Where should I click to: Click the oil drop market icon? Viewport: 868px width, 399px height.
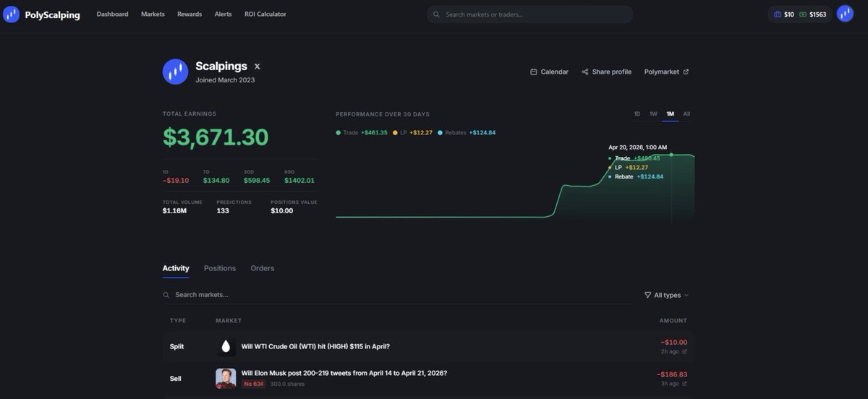[226, 347]
